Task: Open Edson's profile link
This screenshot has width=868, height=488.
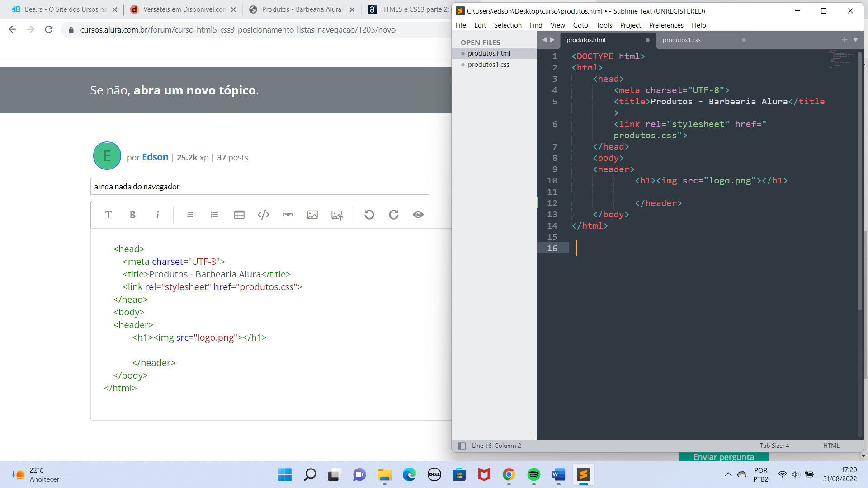Action: [x=155, y=157]
